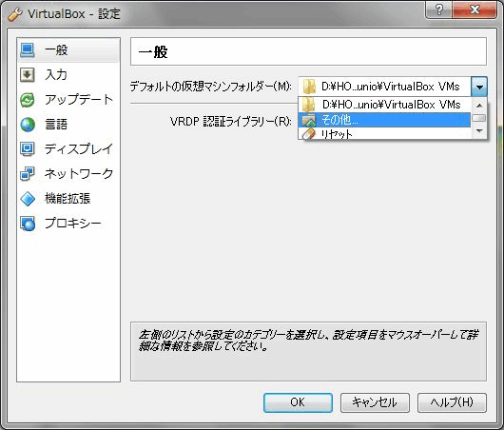Click dropdown list scroll up arrow
This screenshot has width=504, height=430.
coord(479,106)
